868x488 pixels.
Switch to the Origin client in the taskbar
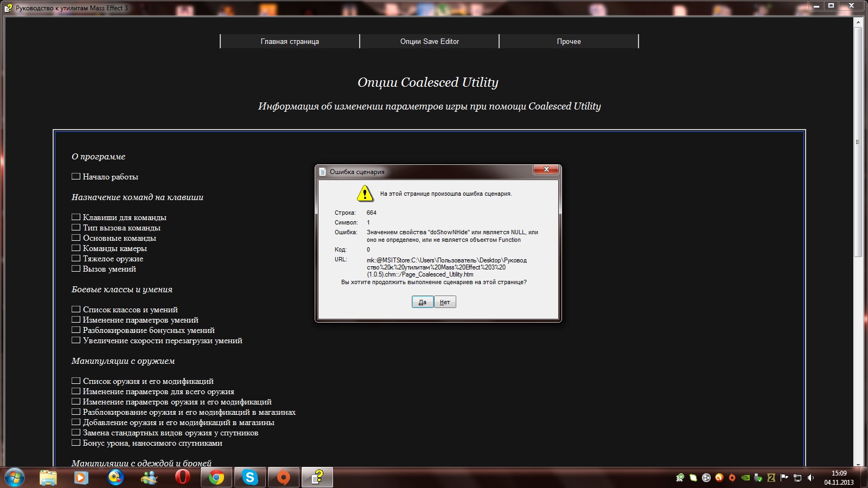(284, 478)
